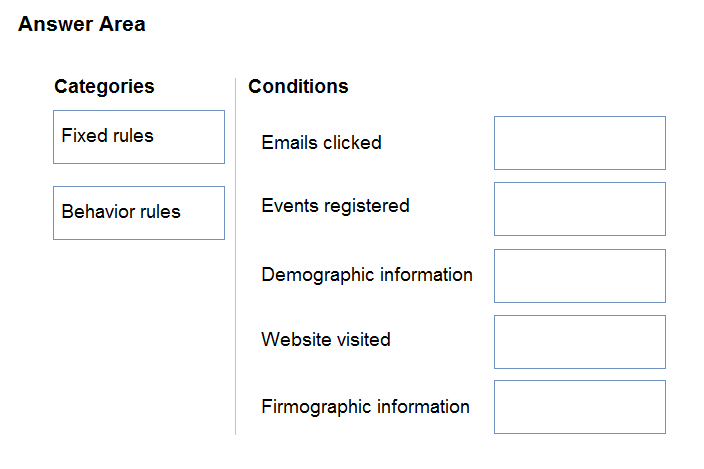Click the Answer Area title
Viewport: 704px width, 469px height.
(82, 24)
